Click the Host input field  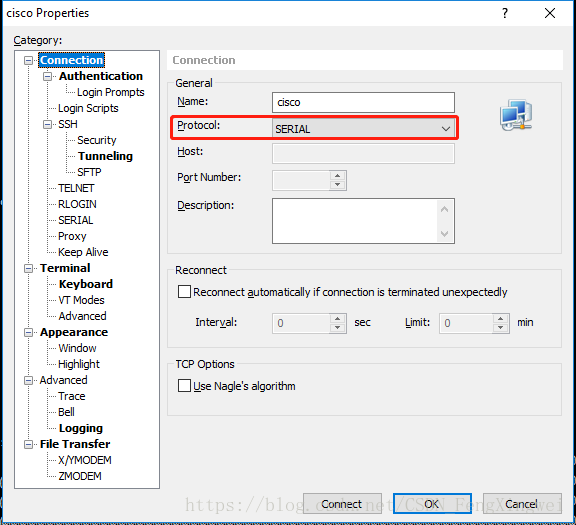[363, 154]
